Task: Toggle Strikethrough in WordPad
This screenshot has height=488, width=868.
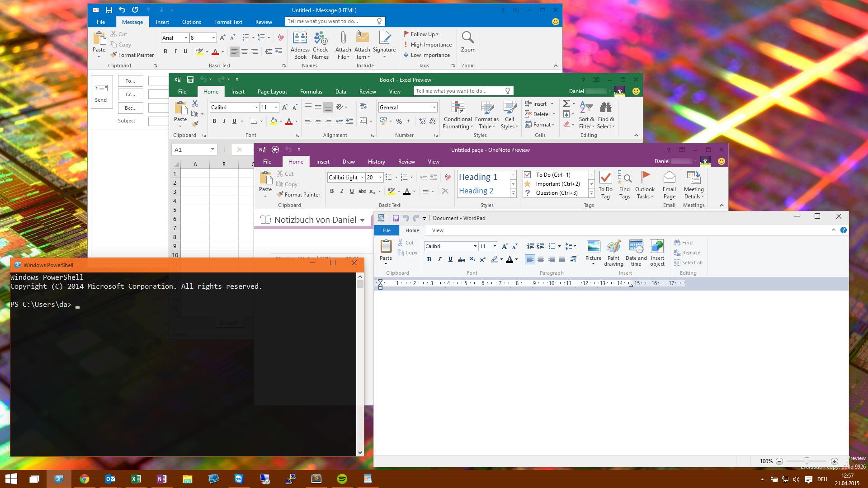Action: (x=461, y=259)
